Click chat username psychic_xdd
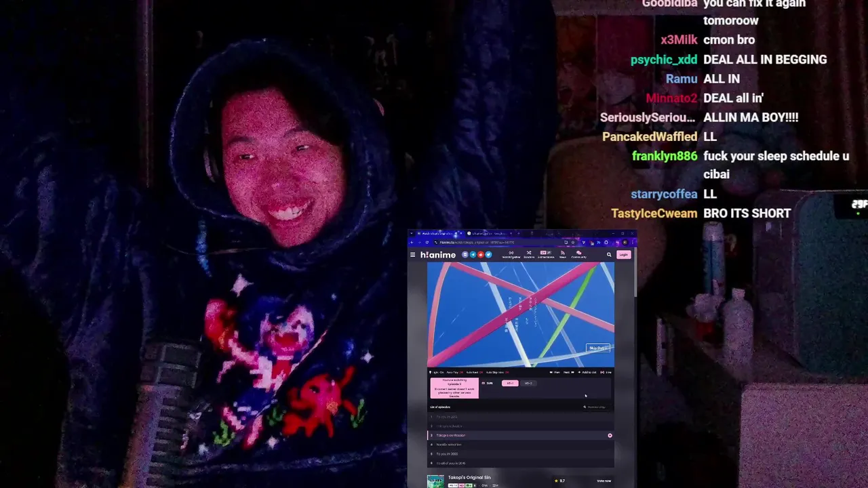This screenshot has height=488, width=868. point(664,60)
